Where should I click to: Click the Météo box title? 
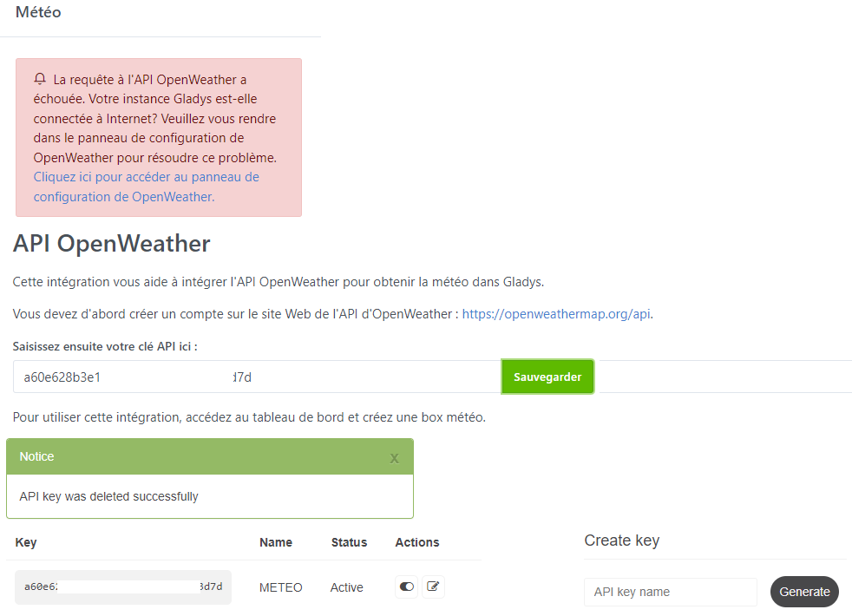38,13
